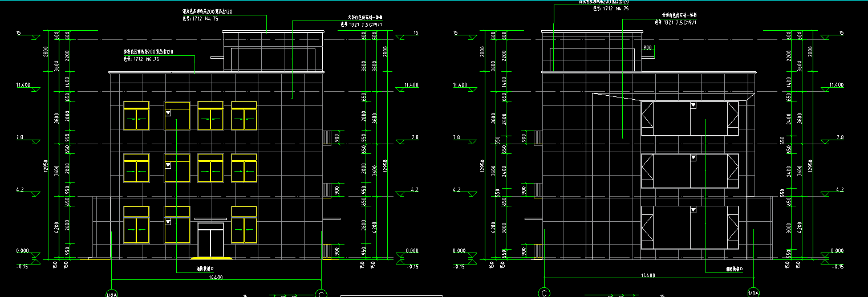The image size is (868, 297).
Task: Select the rooftop penthouse structure in the left elevation
Action: click(x=273, y=51)
